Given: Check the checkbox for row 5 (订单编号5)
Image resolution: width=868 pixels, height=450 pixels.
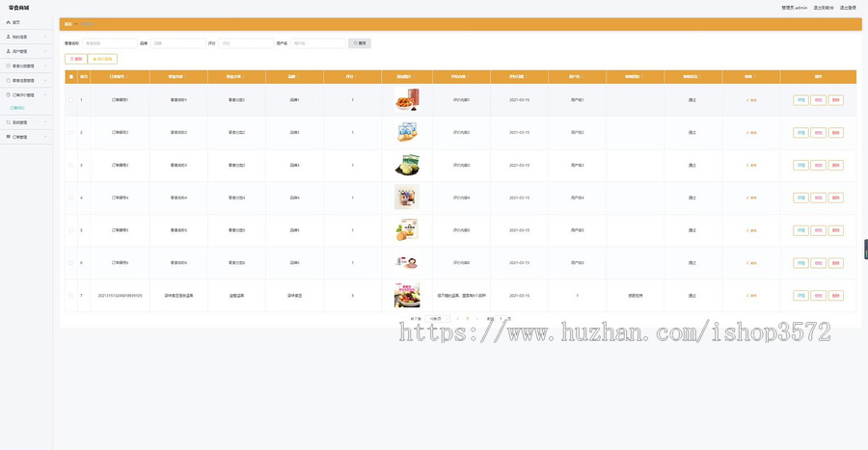Looking at the screenshot, I should click(70, 230).
